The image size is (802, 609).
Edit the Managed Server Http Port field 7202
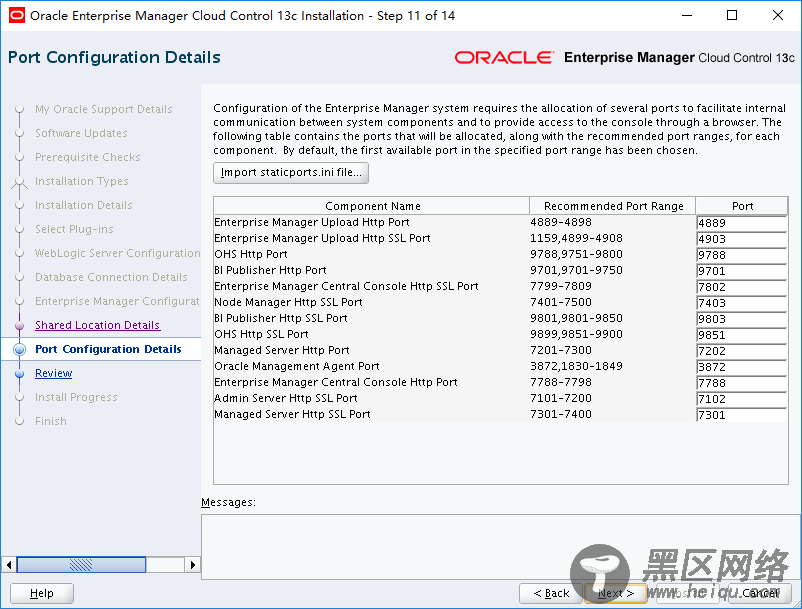click(742, 351)
